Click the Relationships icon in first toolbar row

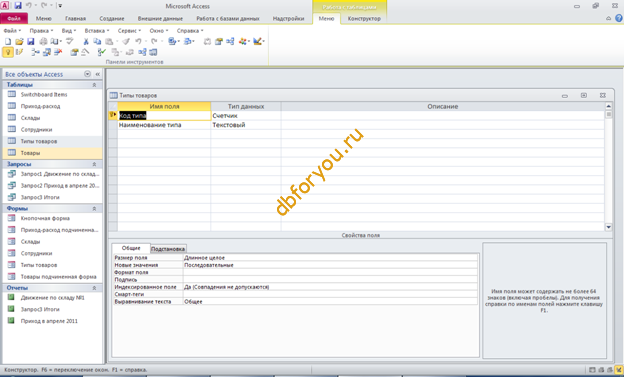click(230, 41)
